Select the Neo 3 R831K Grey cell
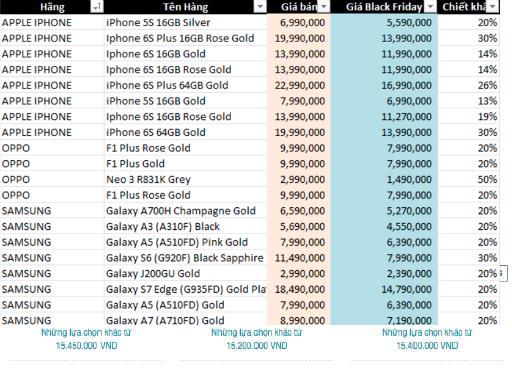 pyautogui.click(x=186, y=179)
